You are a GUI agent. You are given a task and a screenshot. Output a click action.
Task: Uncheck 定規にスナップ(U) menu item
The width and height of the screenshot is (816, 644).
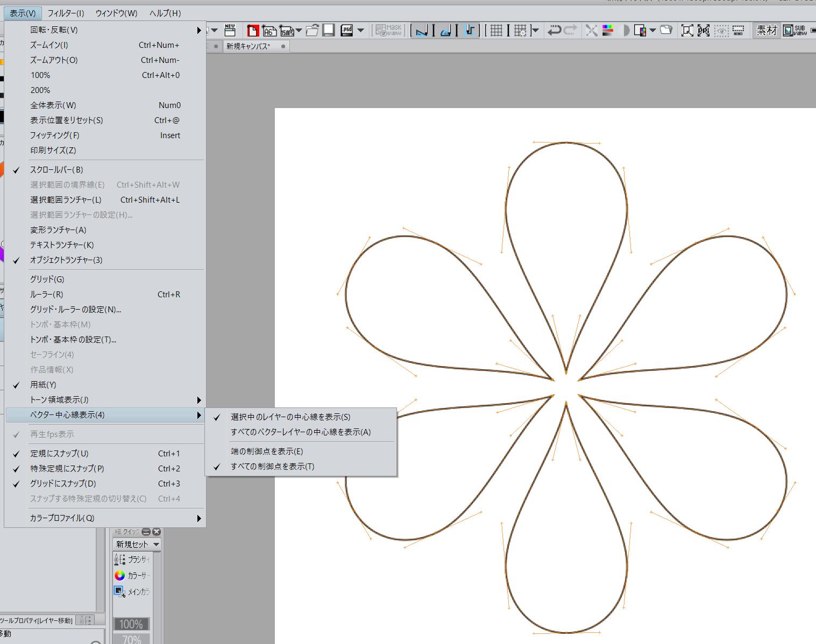[x=105, y=454]
